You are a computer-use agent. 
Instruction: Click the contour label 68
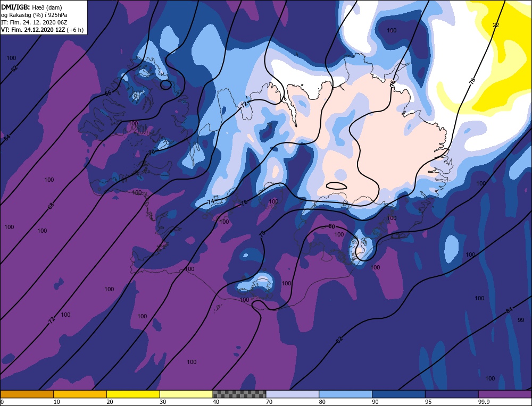point(51,206)
